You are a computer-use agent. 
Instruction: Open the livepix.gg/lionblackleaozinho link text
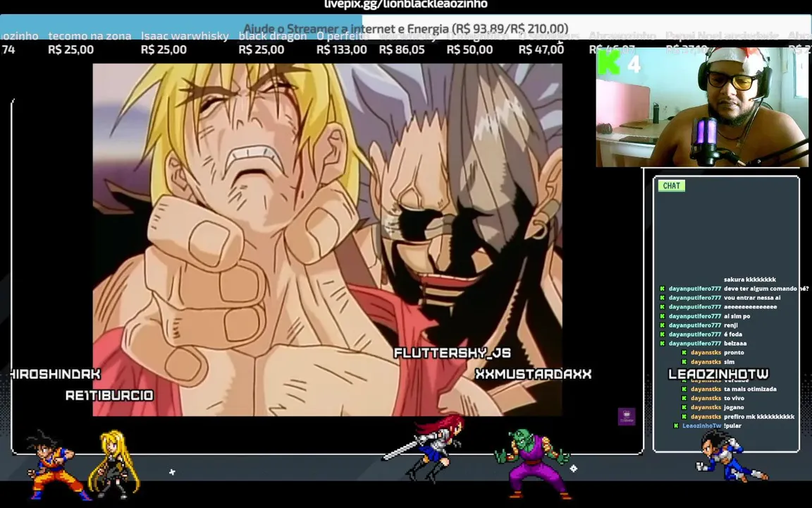[406, 5]
